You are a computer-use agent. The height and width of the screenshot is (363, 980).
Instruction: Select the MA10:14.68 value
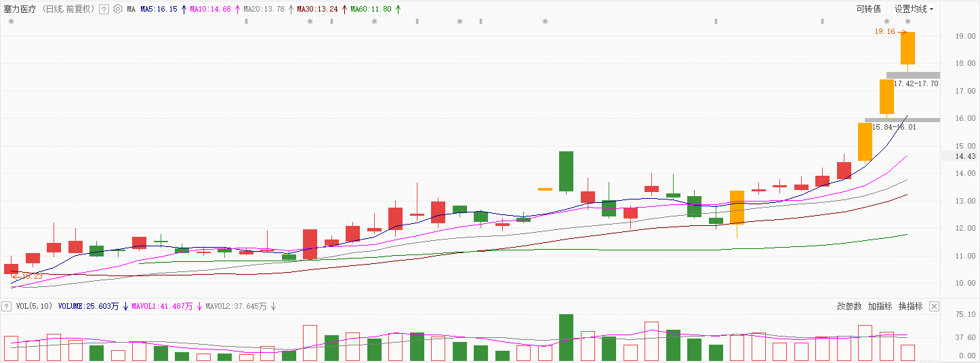[x=210, y=9]
